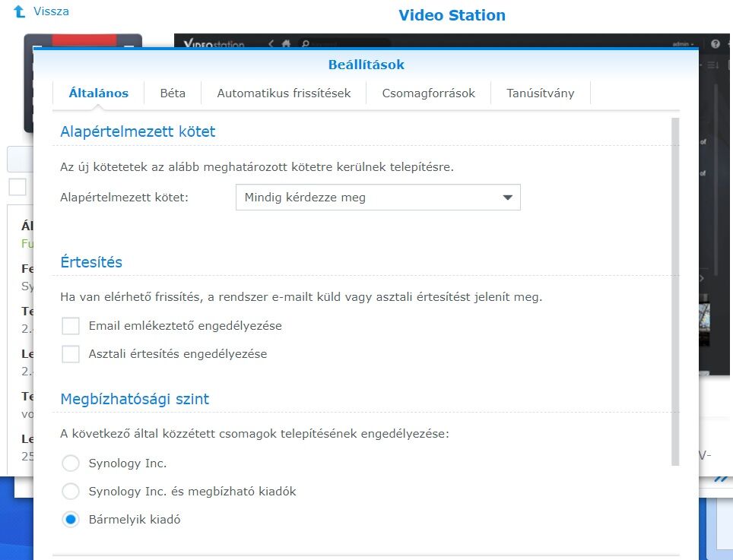Viewport: 733px width, 560px height.
Task: Click the back chevron in Video Station preview
Action: (x=271, y=44)
